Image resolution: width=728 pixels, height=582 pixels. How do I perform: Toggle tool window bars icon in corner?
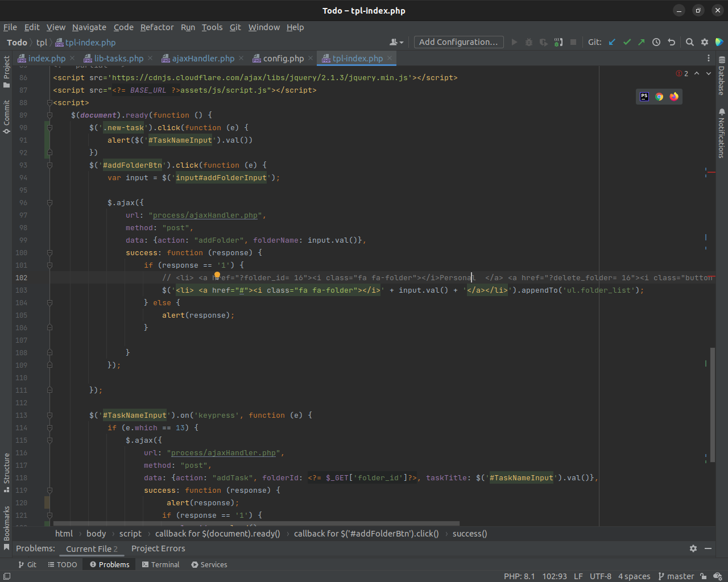point(6,576)
